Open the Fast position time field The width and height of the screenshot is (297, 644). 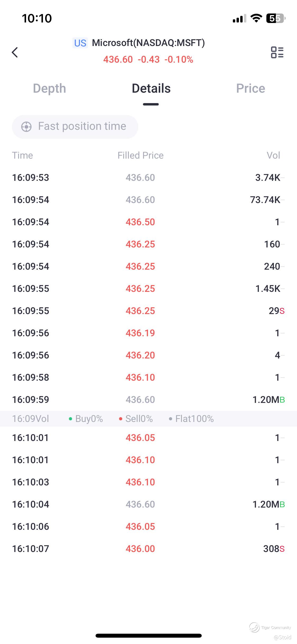pyautogui.click(x=82, y=127)
